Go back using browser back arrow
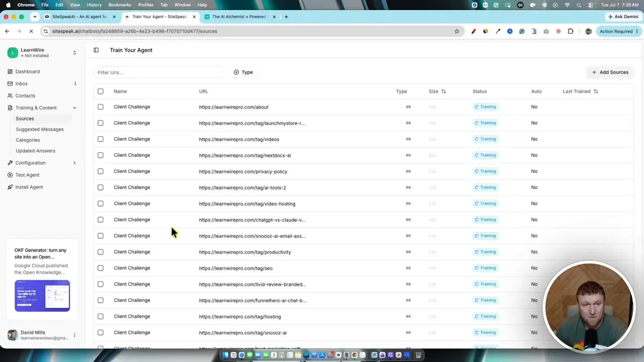644x362 pixels. pos(7,31)
